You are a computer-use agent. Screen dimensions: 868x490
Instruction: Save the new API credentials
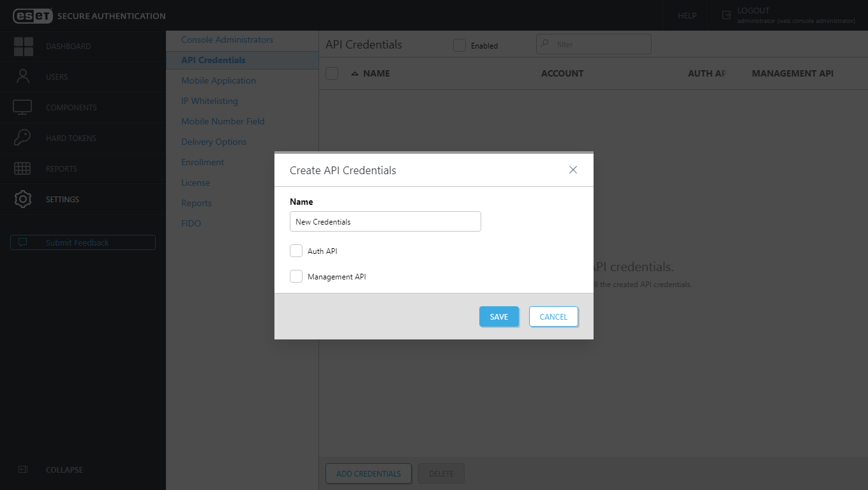tap(499, 316)
